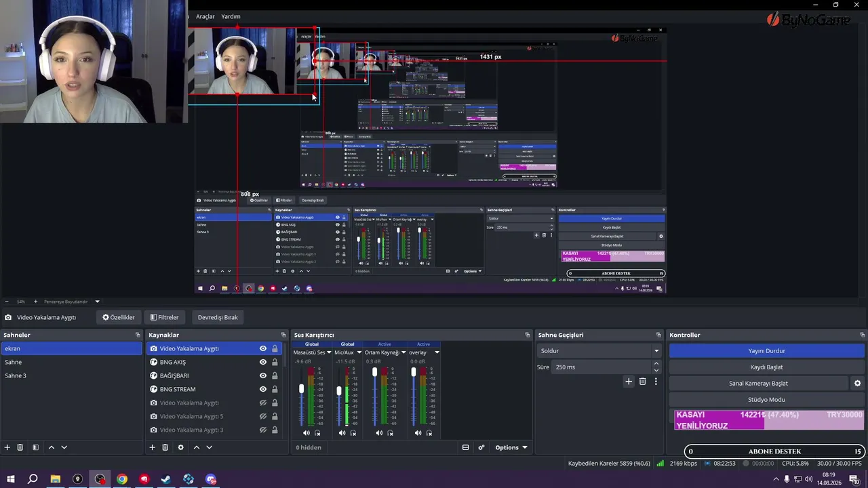Move the scene up with the Sahneler up arrow
This screenshot has height=488, width=868.
[x=51, y=447]
